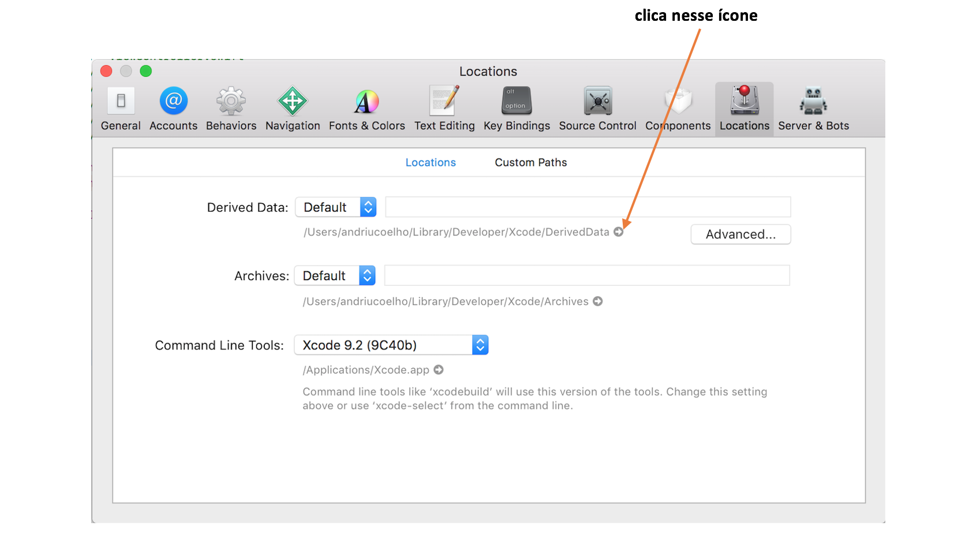The width and height of the screenshot is (980, 537).
Task: Open the Command Line Tools version dropdown
Action: tap(391, 345)
